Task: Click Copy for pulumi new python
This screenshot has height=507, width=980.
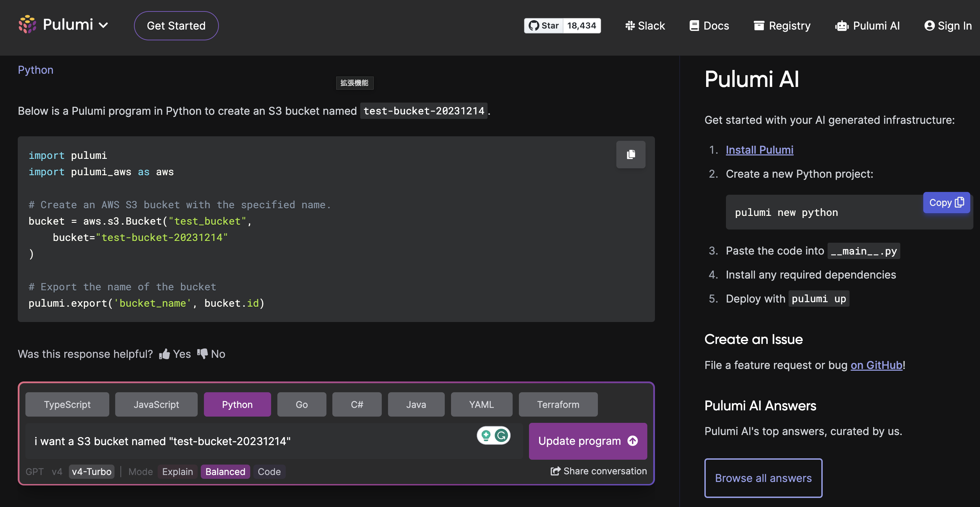Action: click(x=947, y=203)
